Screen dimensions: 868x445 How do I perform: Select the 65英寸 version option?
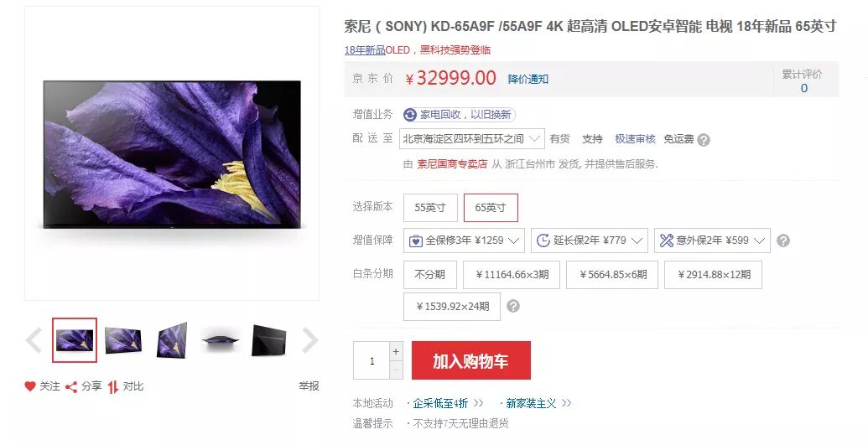click(491, 208)
